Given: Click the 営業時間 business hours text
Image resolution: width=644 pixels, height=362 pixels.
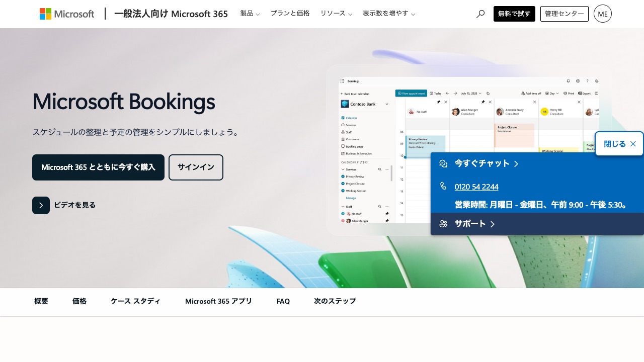Looking at the screenshot, I should coord(541,205).
